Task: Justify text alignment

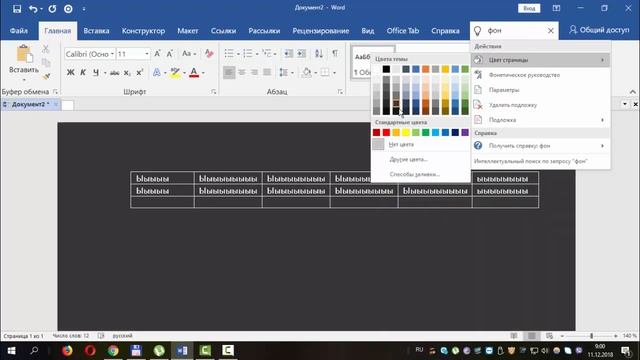Action: 267,73
